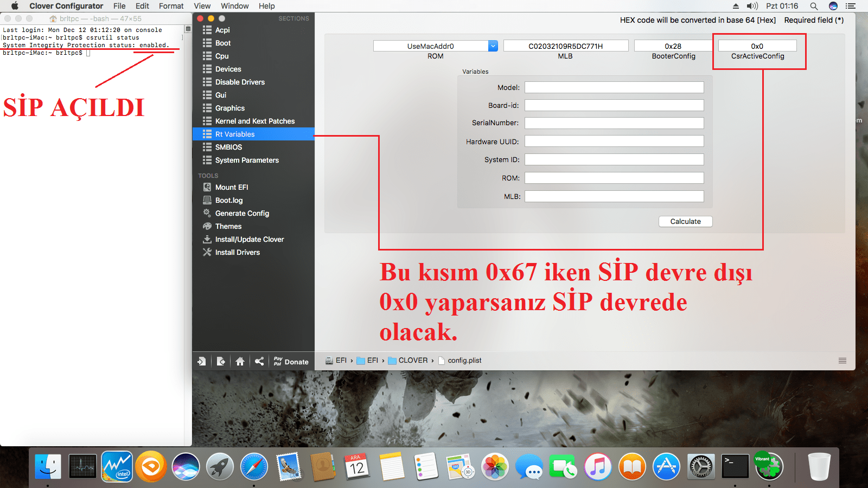Open the Apple menu

[x=15, y=6]
